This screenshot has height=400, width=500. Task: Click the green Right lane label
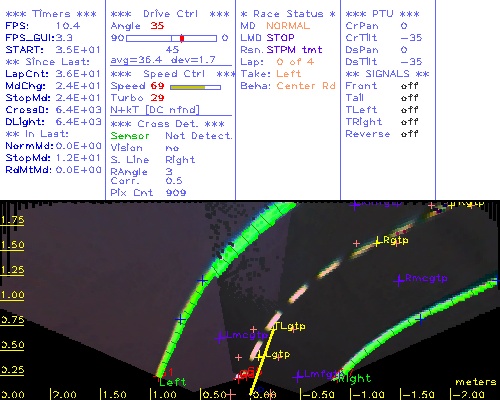click(x=355, y=378)
